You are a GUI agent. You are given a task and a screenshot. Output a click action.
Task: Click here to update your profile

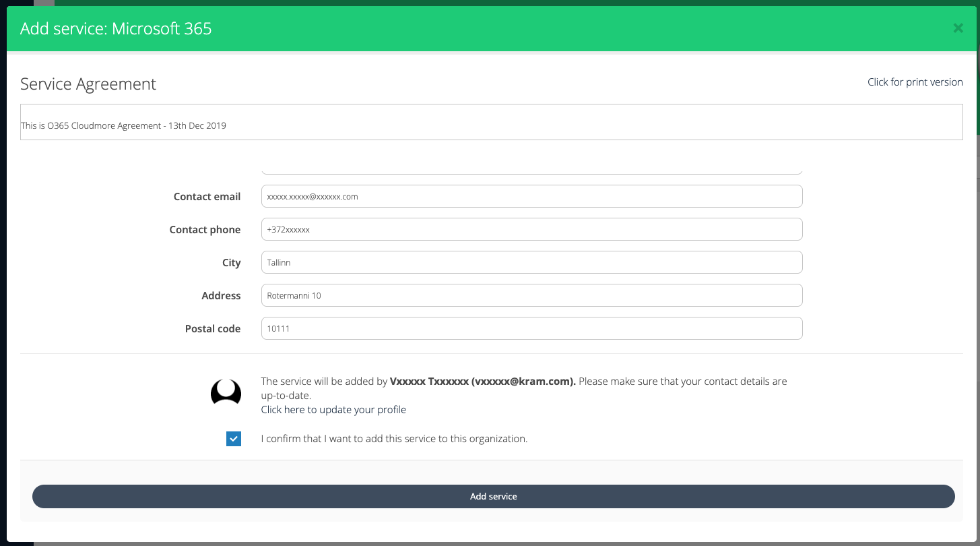coord(333,409)
